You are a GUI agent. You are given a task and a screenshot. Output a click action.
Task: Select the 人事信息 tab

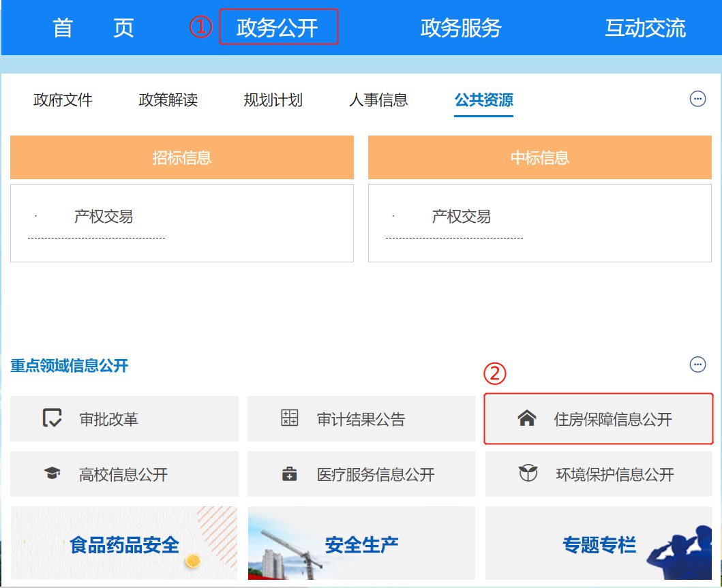click(378, 100)
